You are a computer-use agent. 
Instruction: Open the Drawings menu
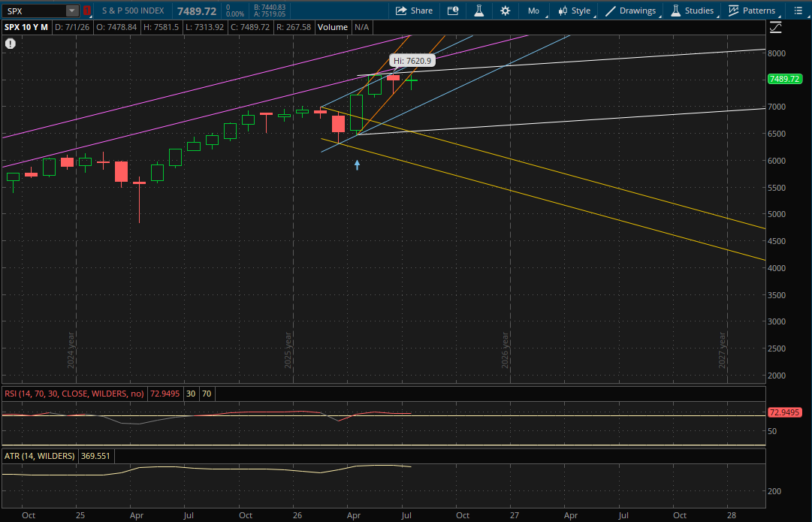click(631, 11)
